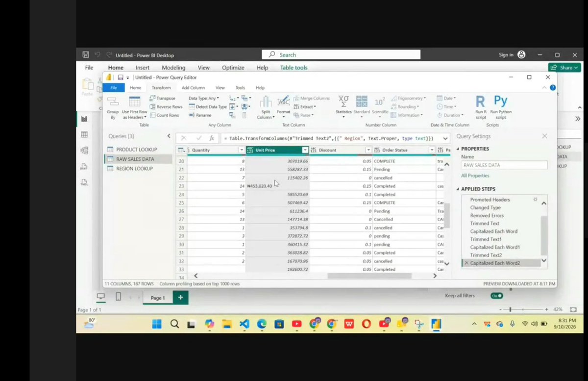Open Report view in Power BI sidebar

click(84, 119)
